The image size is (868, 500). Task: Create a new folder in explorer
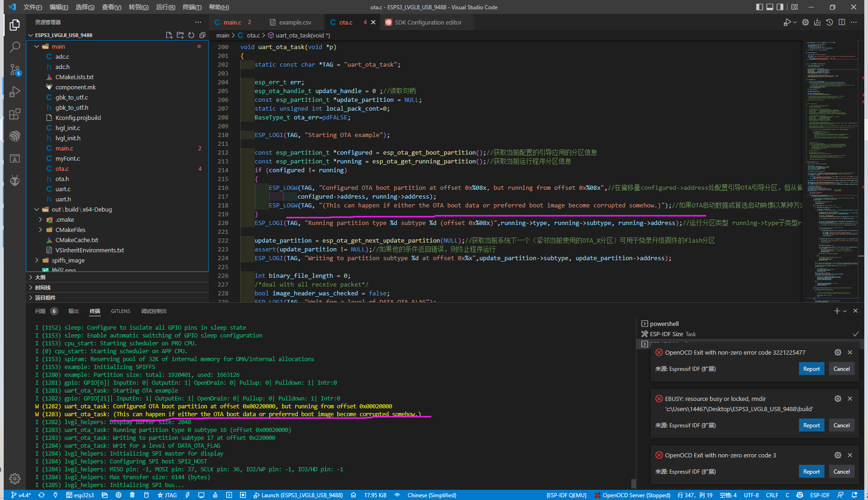pos(180,35)
